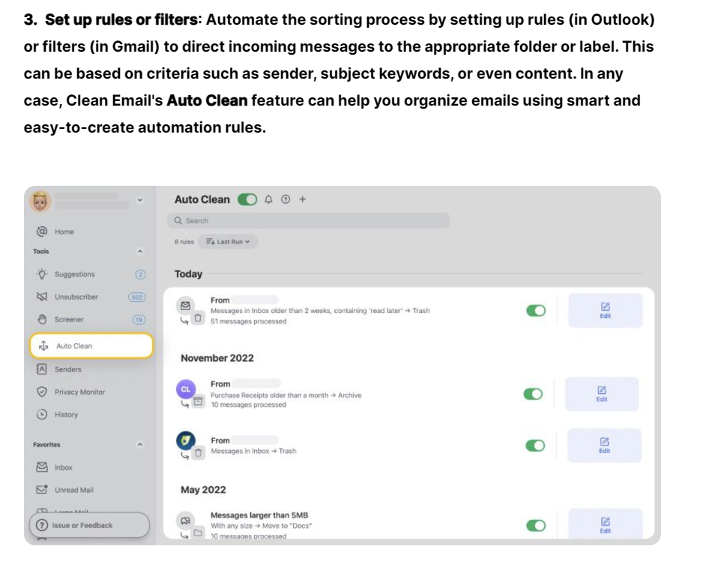Open the Last Run sort dropdown
Image resolution: width=703 pixels, height=588 pixels.
228,241
